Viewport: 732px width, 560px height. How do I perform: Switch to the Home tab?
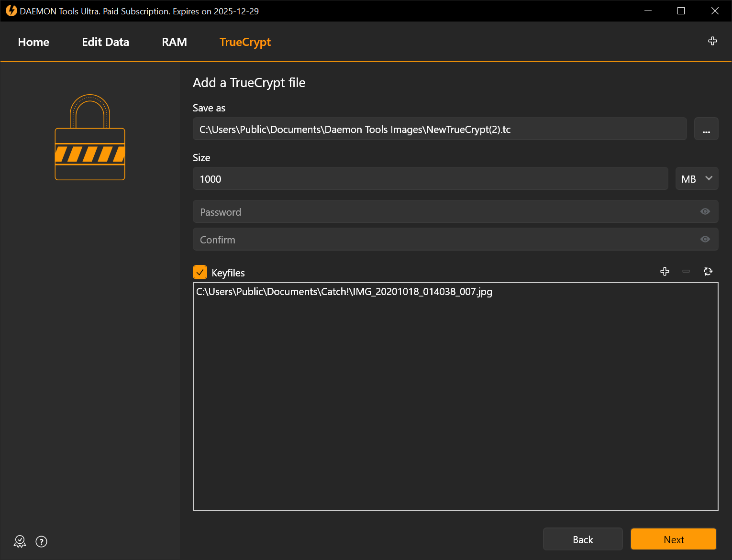click(x=33, y=42)
